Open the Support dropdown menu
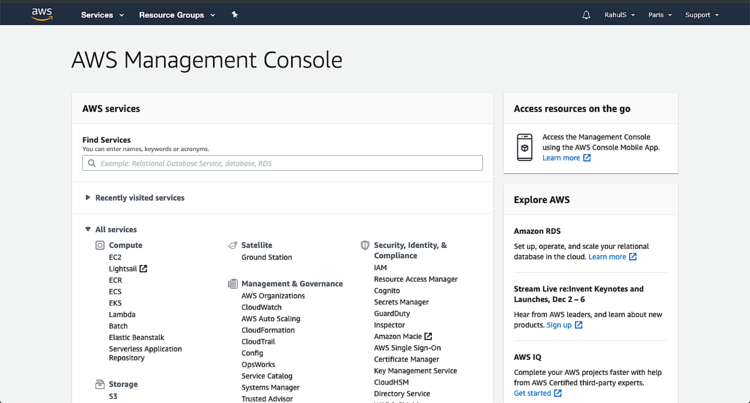750x403 pixels. [x=702, y=15]
